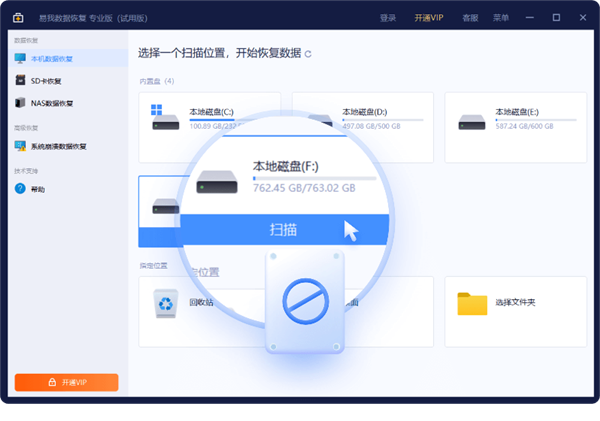Click the 587.24 GB/600 GB capacity text
This screenshot has height=421, width=600.
(524, 126)
